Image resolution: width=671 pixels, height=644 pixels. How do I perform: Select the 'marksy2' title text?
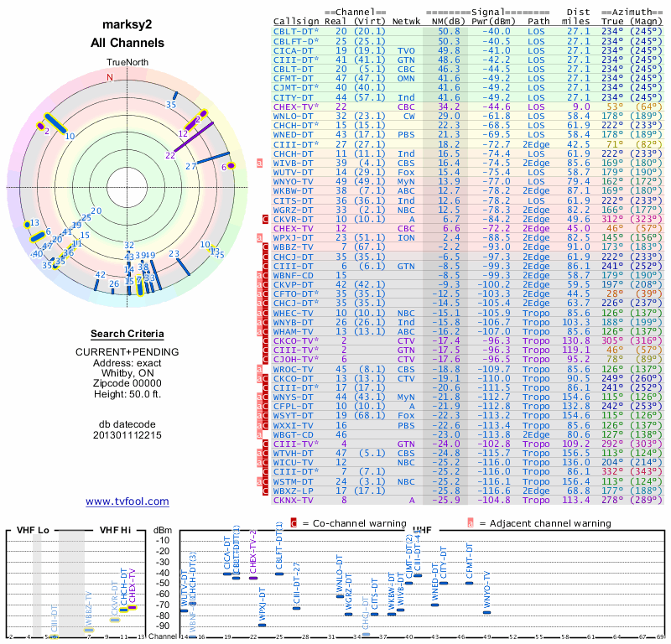pos(127,24)
